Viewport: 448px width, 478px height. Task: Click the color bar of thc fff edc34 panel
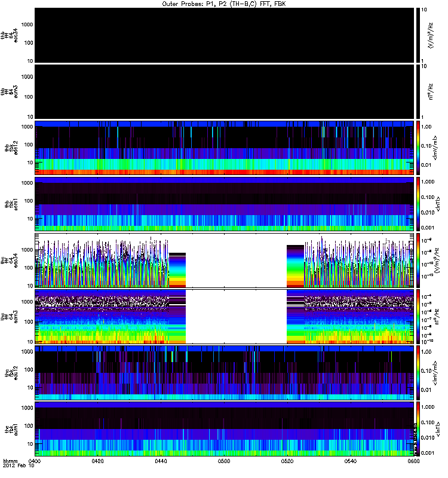(x=419, y=260)
